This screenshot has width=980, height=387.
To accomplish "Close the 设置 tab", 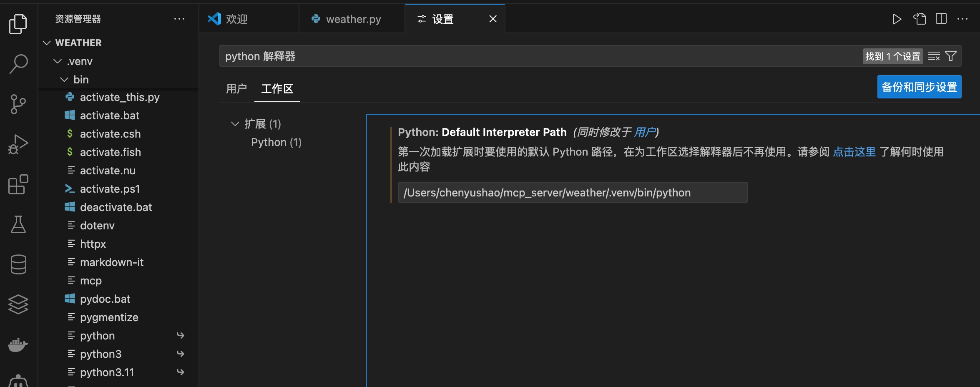I will click(493, 19).
